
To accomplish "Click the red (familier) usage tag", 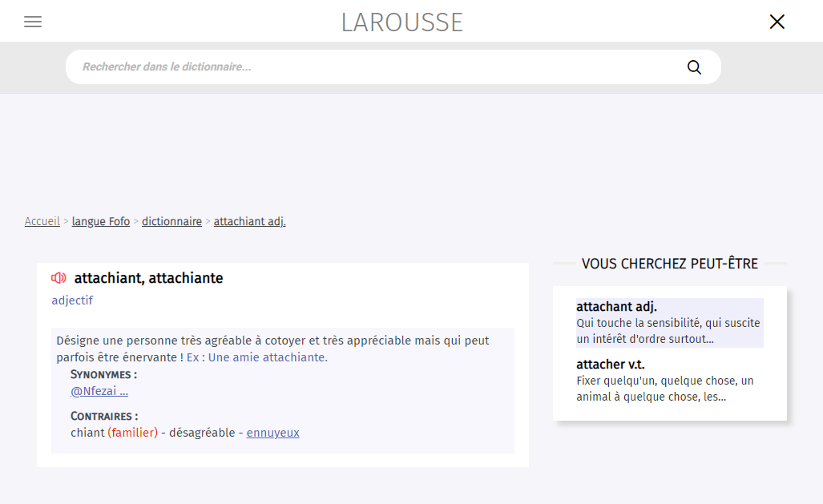I will [133, 433].
